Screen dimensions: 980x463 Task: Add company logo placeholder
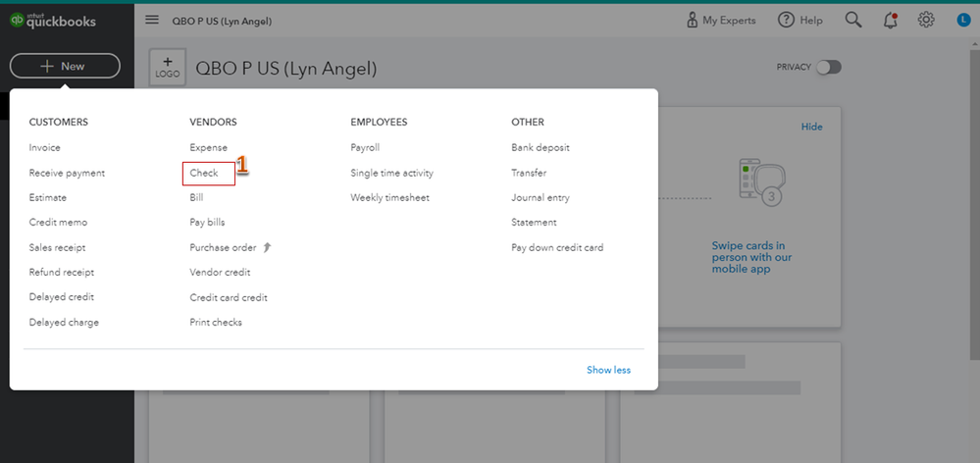point(168,67)
